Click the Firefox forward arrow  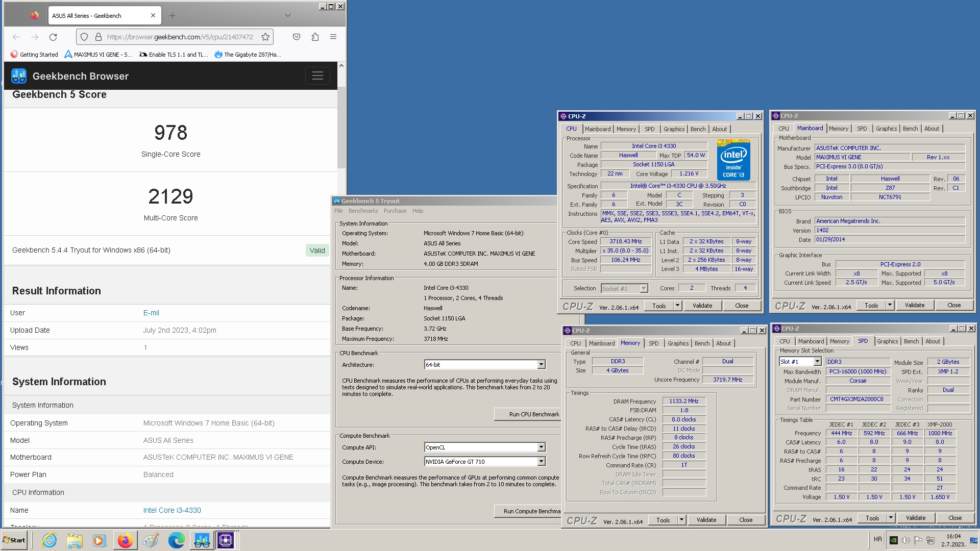coord(35,37)
